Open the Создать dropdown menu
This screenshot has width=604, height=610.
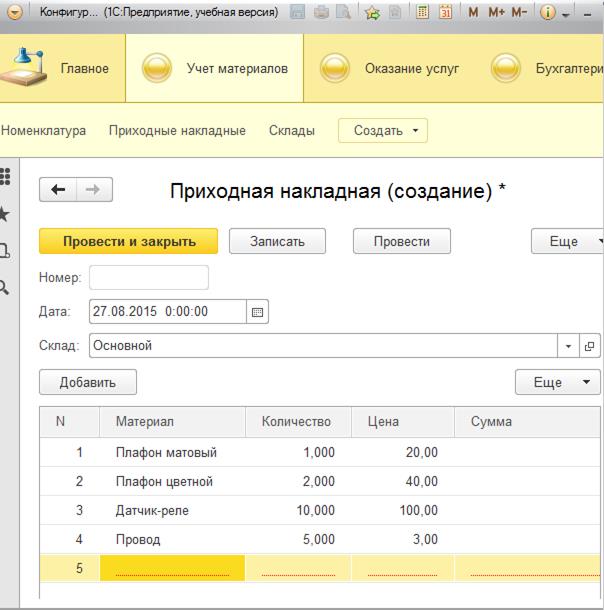click(x=383, y=130)
